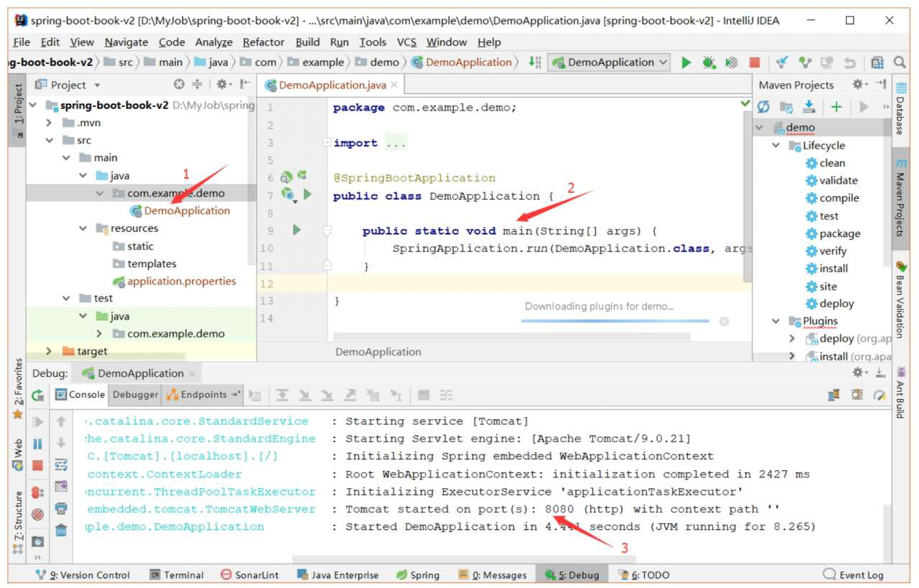
Task: Open Project panel settings gear
Action: (x=223, y=85)
